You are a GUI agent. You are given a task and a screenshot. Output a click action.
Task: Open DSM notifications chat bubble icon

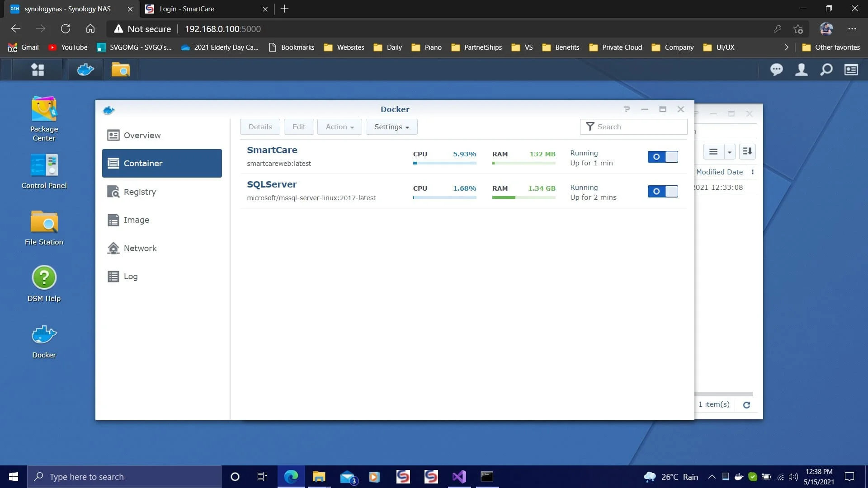777,70
